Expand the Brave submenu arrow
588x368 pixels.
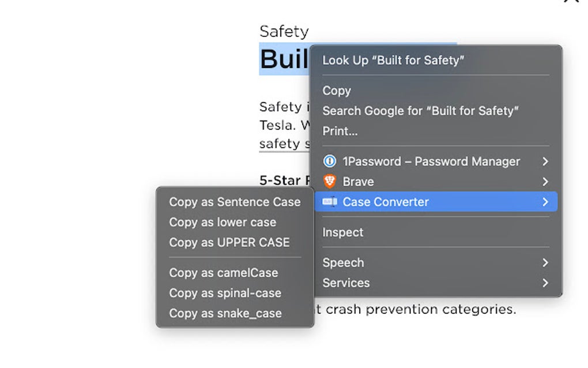[x=545, y=181]
